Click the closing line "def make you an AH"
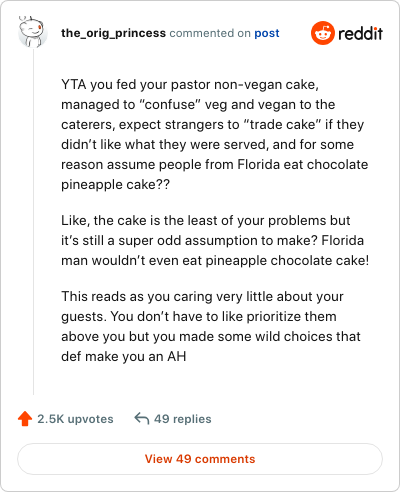Screen dimensions: 400x492 [x=123, y=357]
